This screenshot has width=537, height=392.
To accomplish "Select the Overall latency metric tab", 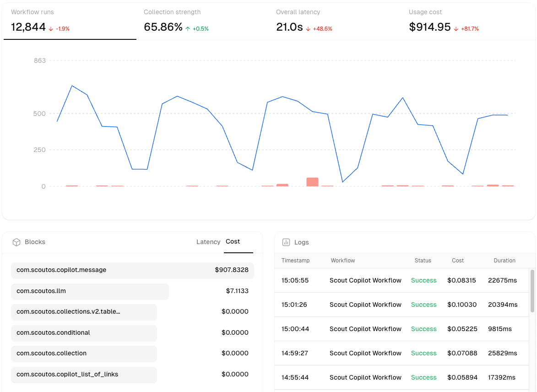I will 335,22.
